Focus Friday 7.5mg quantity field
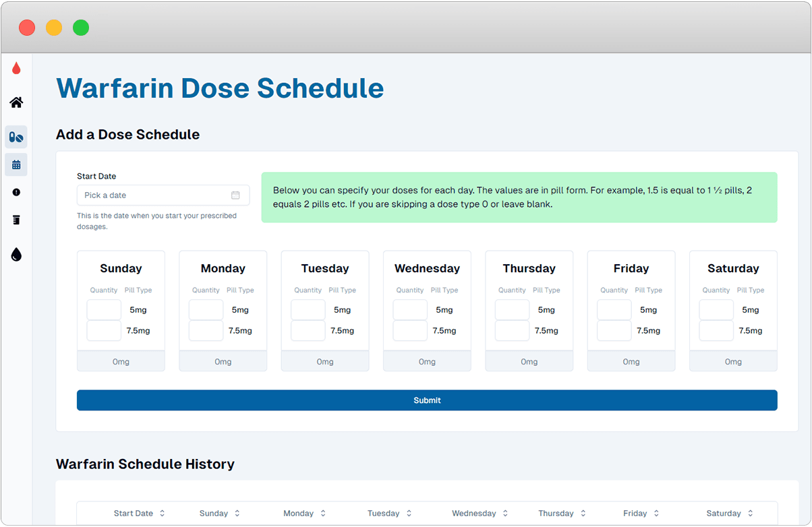The image size is (812, 527). pos(614,331)
